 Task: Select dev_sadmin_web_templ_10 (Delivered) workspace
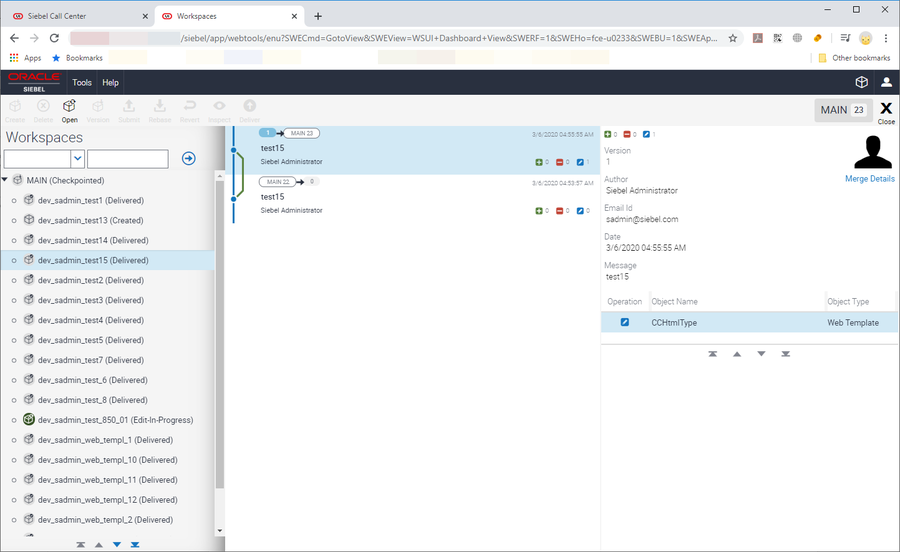click(107, 460)
